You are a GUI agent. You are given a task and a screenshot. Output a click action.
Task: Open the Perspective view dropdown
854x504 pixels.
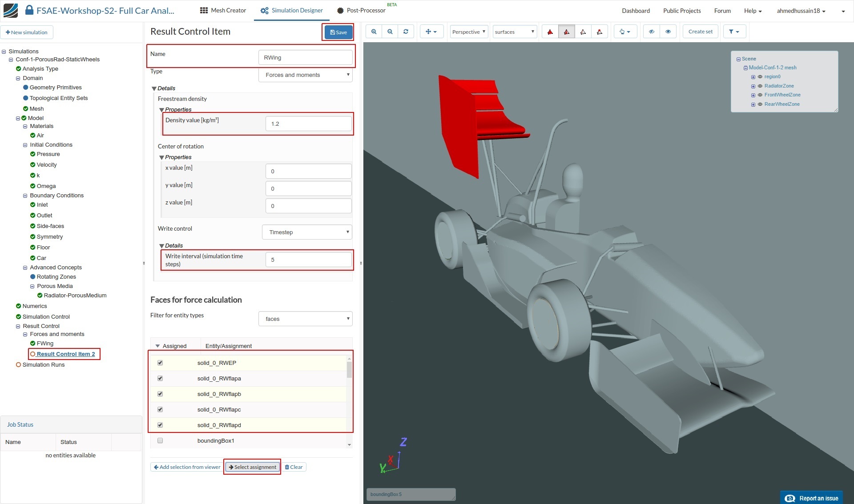(x=469, y=32)
